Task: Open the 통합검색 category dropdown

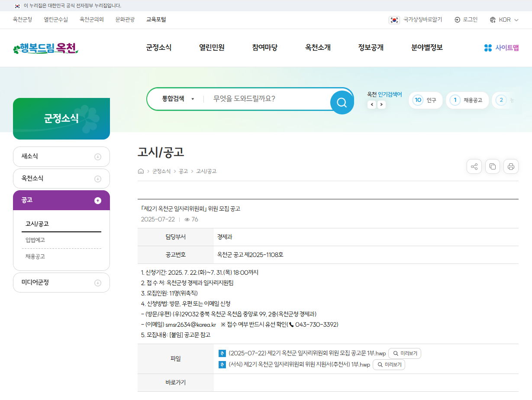Action: (178, 99)
